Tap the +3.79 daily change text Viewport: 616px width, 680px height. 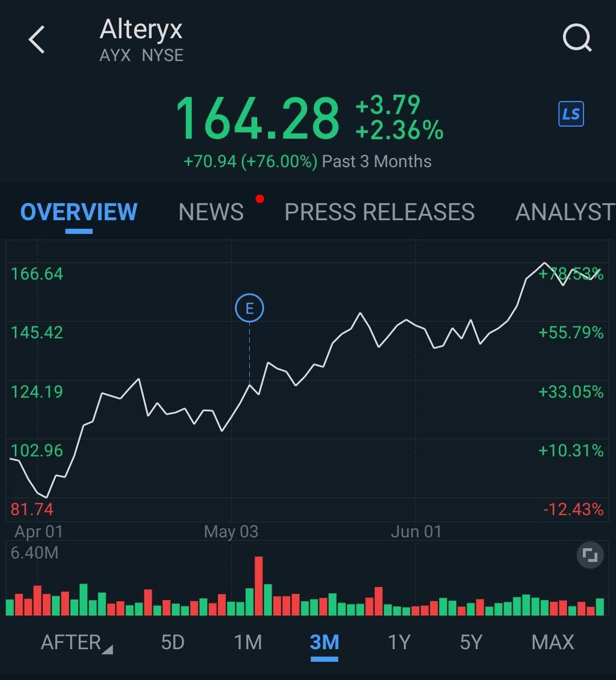[x=388, y=104]
